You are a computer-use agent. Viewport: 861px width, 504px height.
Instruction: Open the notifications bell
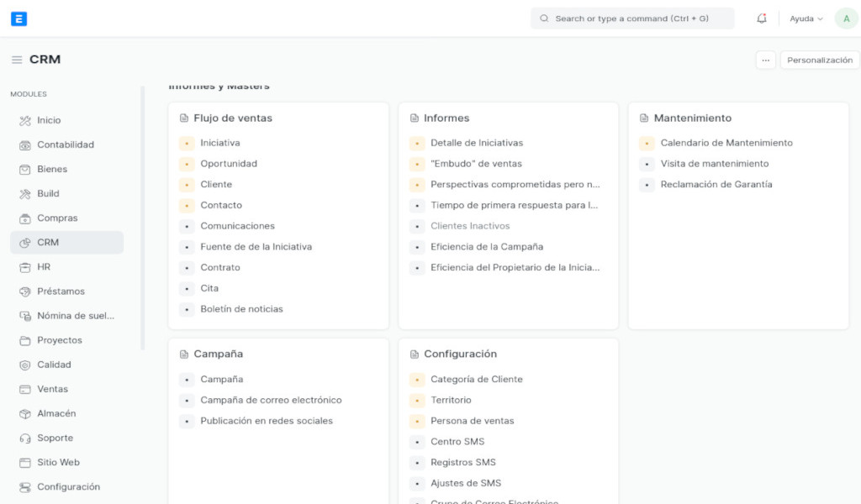pyautogui.click(x=762, y=18)
